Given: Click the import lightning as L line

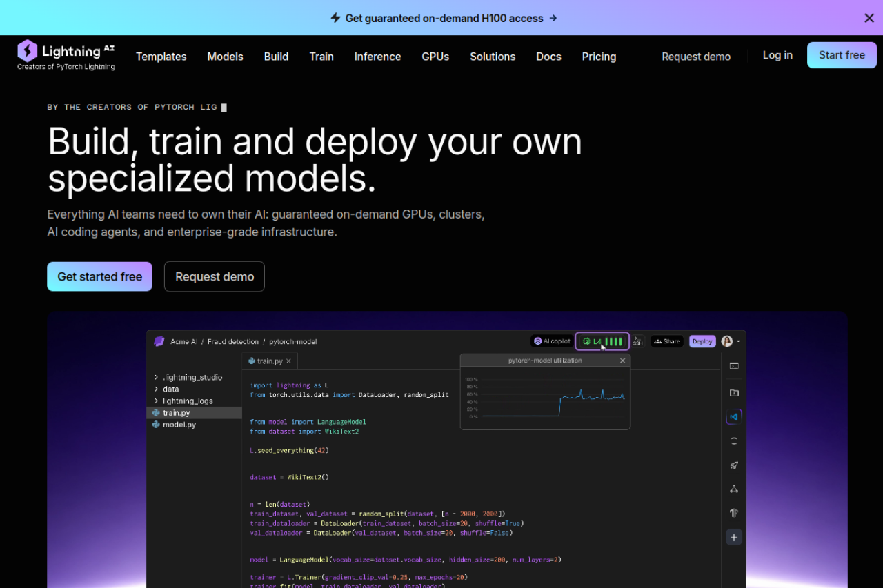Looking at the screenshot, I should coord(289,385).
